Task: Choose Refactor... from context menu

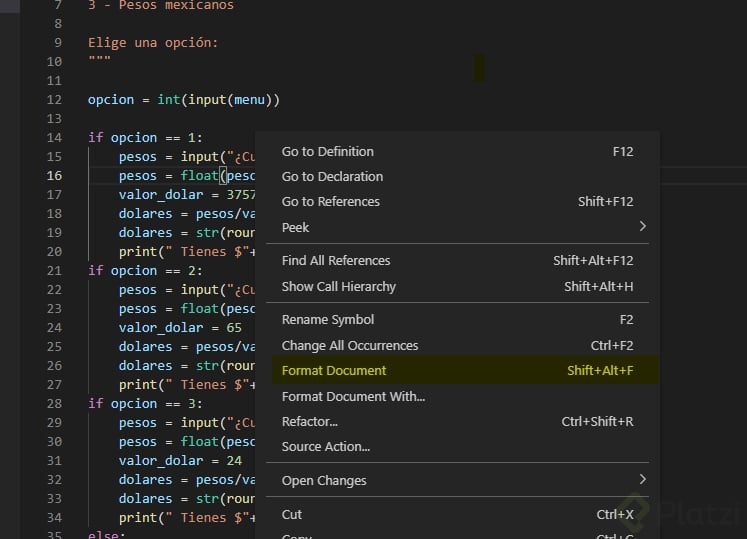Action: coord(457,422)
